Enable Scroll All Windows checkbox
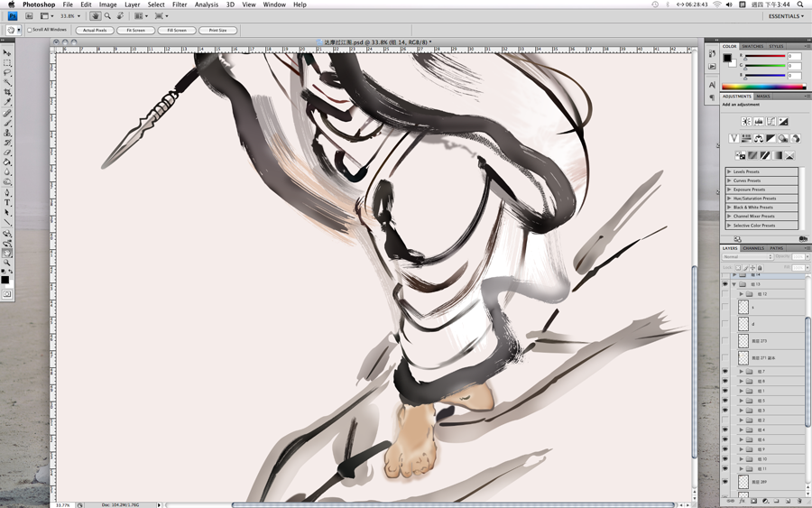Screen dimensions: 812x508 (30, 30)
